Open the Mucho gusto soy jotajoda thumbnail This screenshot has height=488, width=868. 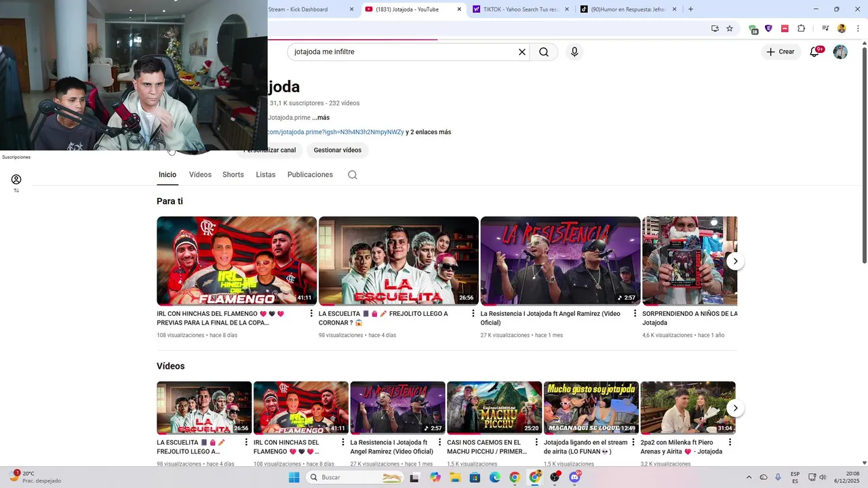tap(591, 408)
